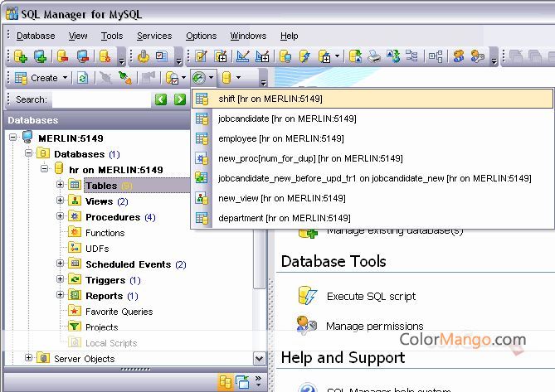Expand the Tables tree node

[x=61, y=184]
